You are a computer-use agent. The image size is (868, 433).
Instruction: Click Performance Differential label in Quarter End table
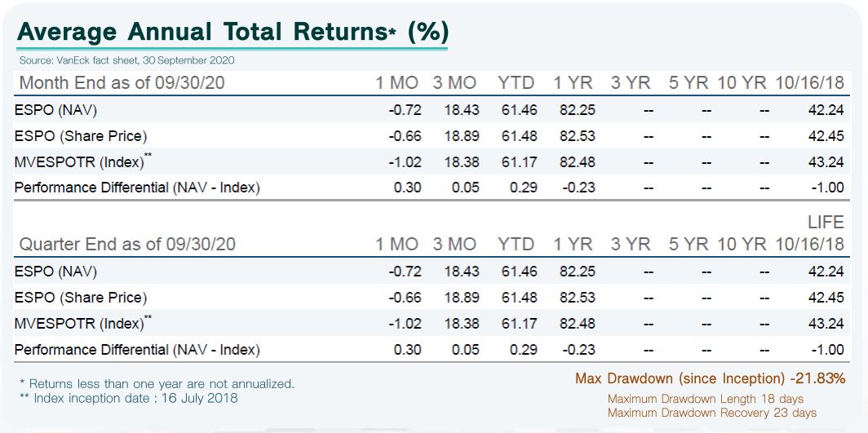[x=137, y=350]
